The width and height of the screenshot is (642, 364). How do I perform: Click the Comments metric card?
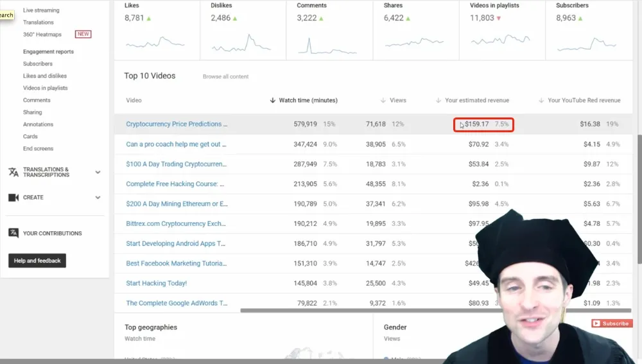(x=329, y=30)
